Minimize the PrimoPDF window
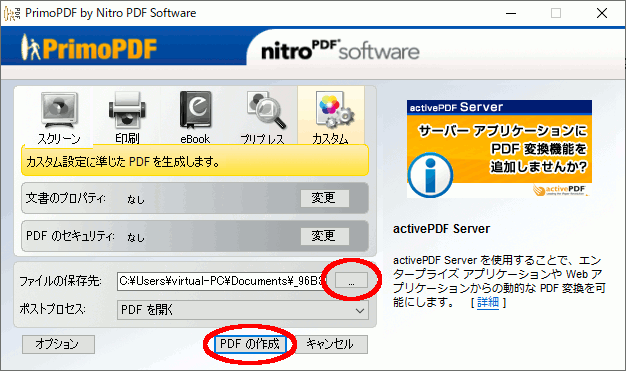Screen dimensions: 626x371 click(511, 13)
